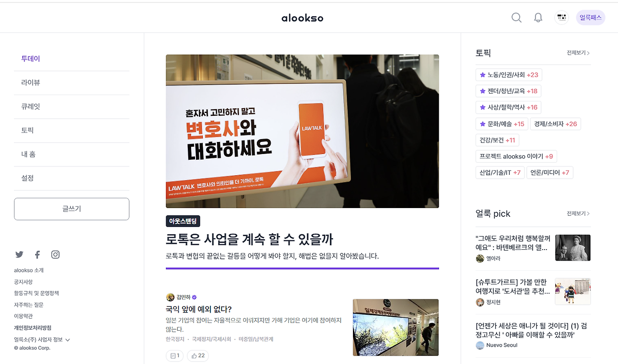This screenshot has width=618, height=364.
Task: Open 전체보기 next to 토픽 heading
Action: pos(578,53)
